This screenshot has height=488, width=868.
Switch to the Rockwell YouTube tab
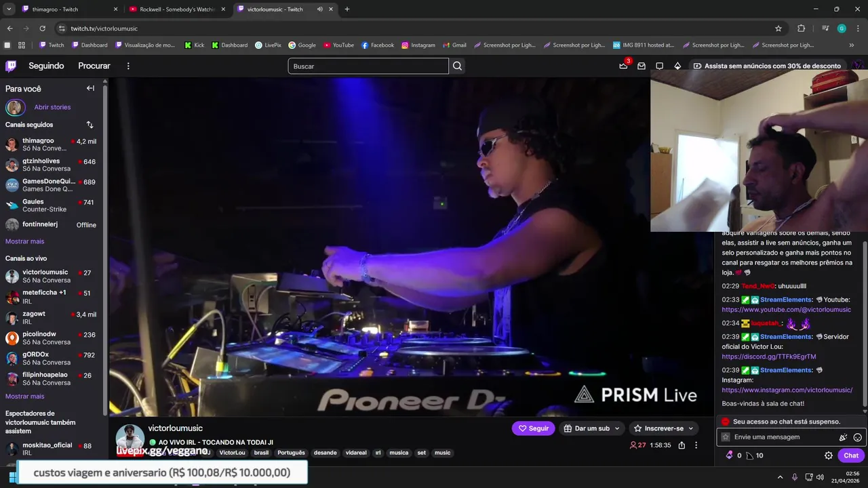[x=177, y=9]
